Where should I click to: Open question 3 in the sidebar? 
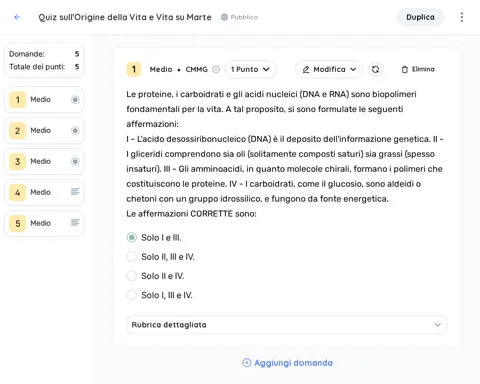point(44,161)
